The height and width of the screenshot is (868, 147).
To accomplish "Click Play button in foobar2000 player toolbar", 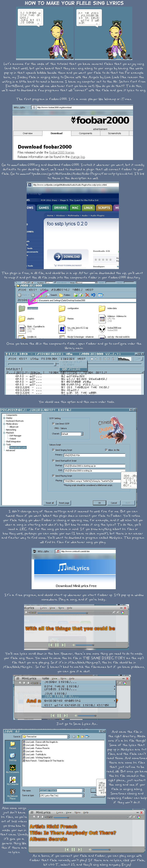I will (96, 359).
